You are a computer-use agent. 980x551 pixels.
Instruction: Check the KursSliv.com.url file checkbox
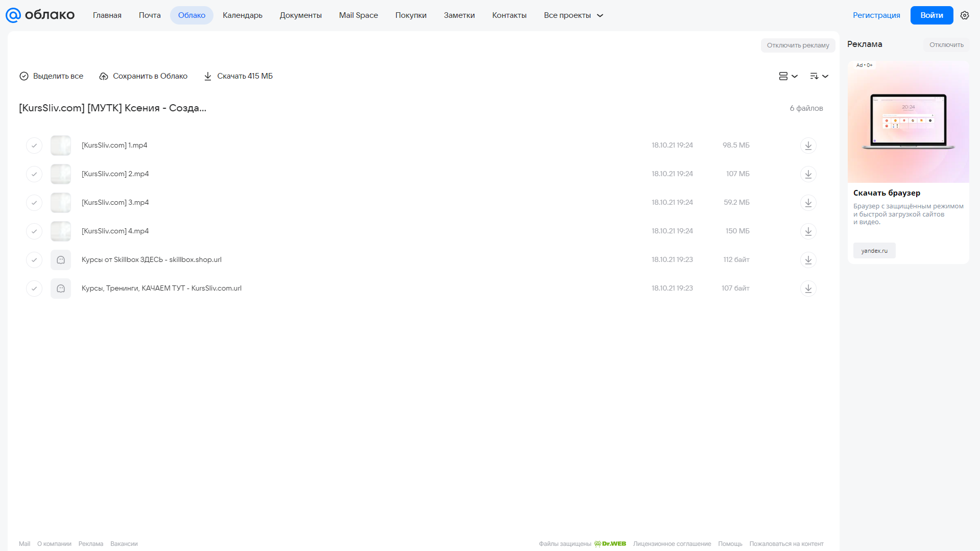click(x=34, y=289)
